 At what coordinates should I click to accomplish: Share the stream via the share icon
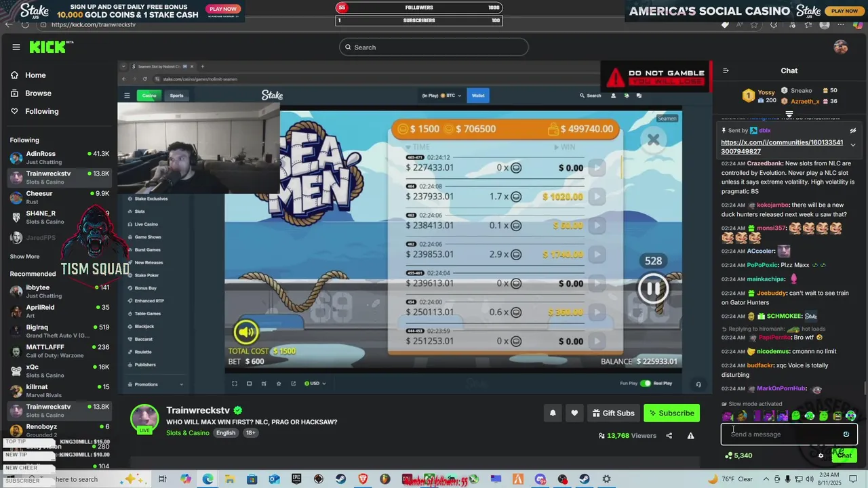[x=669, y=436]
